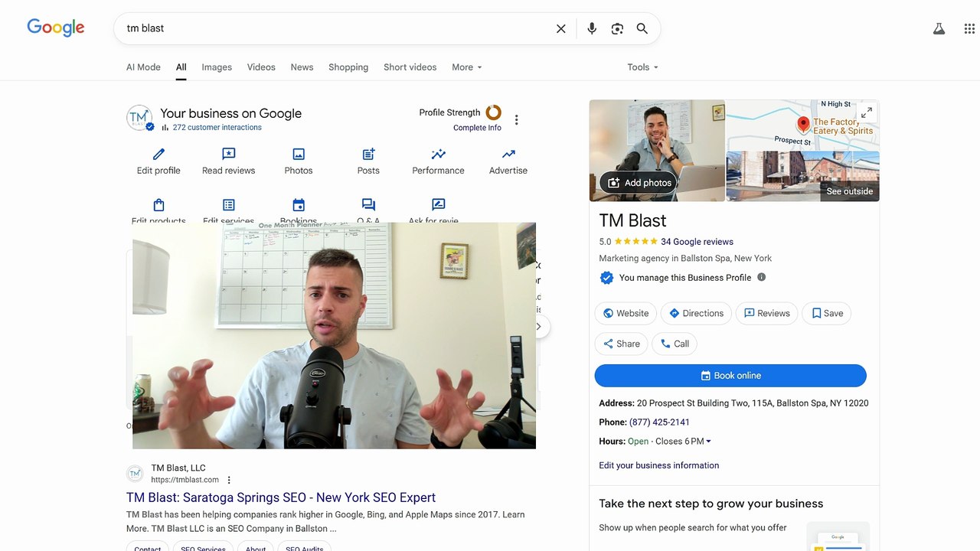Screen dimensions: 980x551
Task: Save the TM Blast listing
Action: coord(827,313)
